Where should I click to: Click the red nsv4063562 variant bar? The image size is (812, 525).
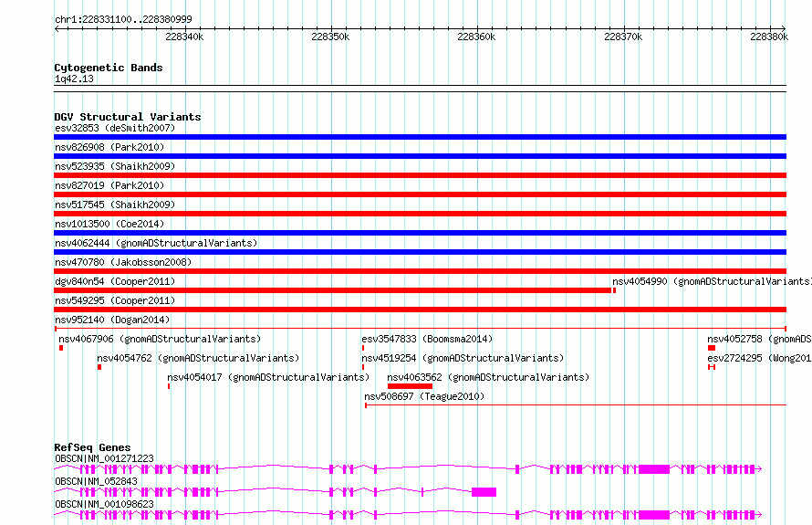(410, 386)
